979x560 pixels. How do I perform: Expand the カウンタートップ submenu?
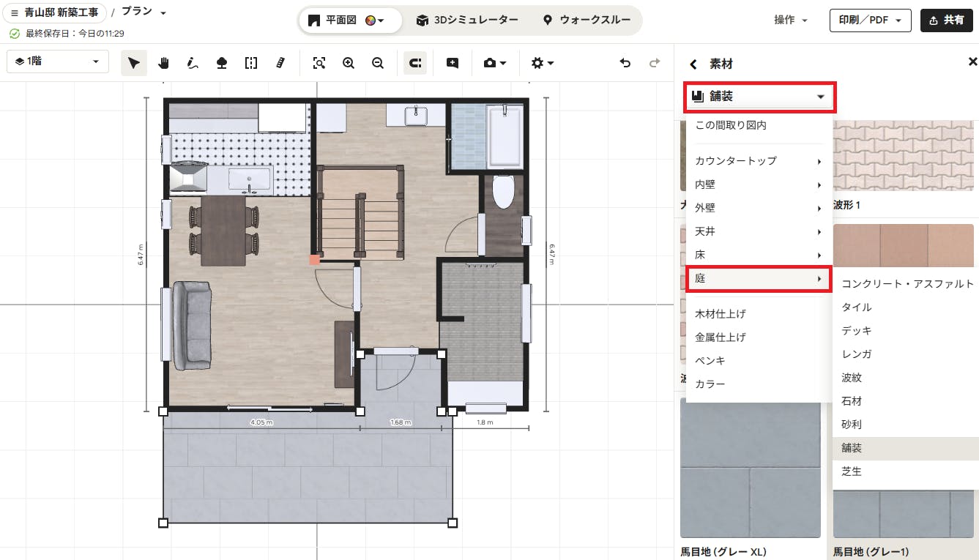[x=759, y=161]
